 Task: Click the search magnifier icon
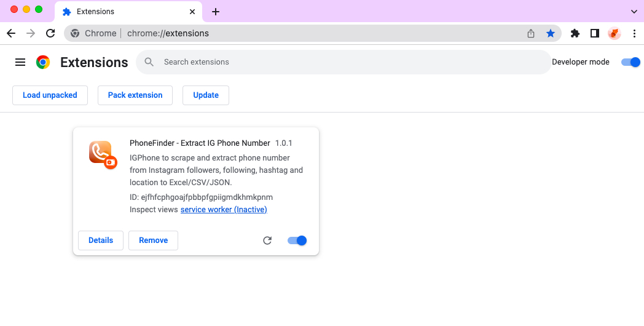(149, 62)
